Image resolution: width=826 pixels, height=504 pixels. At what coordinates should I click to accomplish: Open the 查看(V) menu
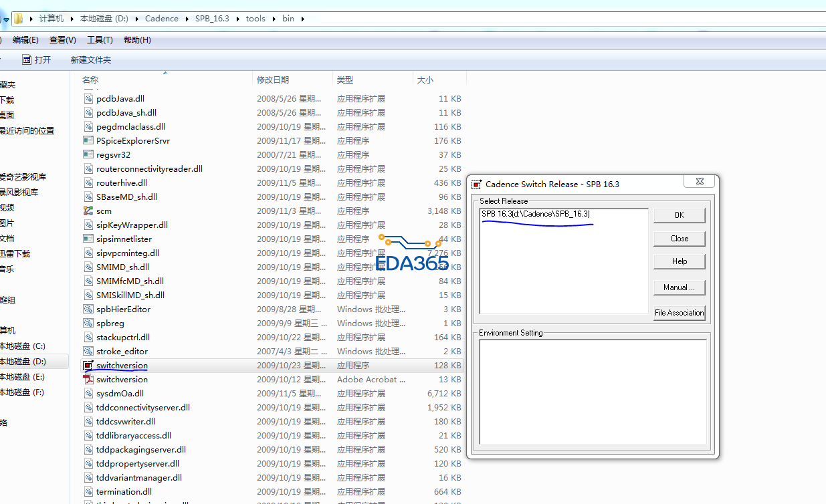tap(63, 40)
